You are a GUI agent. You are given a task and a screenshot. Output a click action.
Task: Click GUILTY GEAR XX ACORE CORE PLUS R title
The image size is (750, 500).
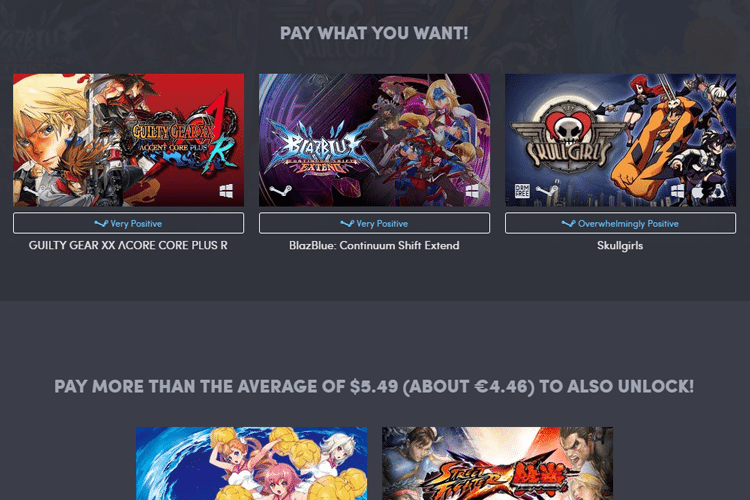point(128,245)
